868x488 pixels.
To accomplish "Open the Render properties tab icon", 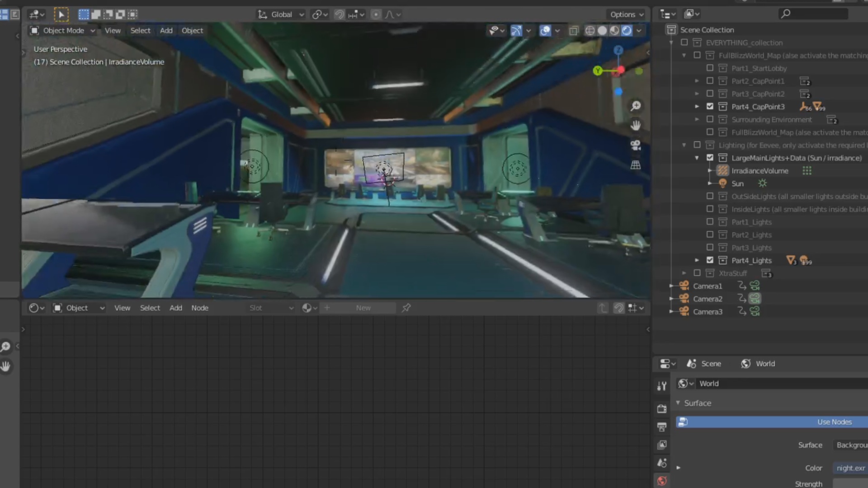I will (x=662, y=408).
